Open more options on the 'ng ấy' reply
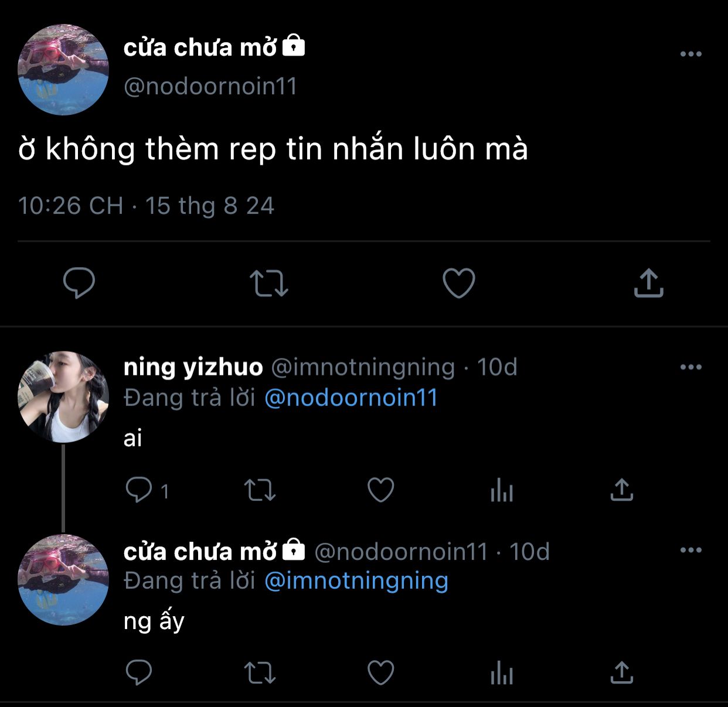This screenshot has width=728, height=707. pyautogui.click(x=691, y=550)
